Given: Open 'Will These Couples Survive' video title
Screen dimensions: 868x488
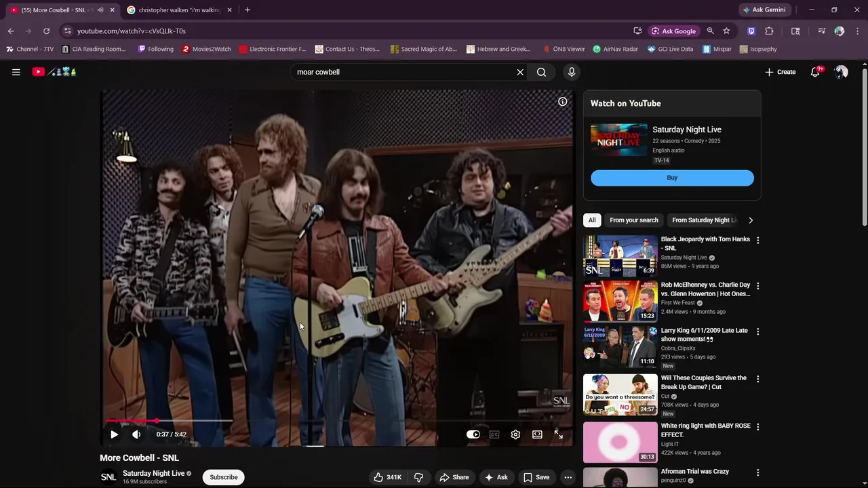Looking at the screenshot, I should (704, 382).
